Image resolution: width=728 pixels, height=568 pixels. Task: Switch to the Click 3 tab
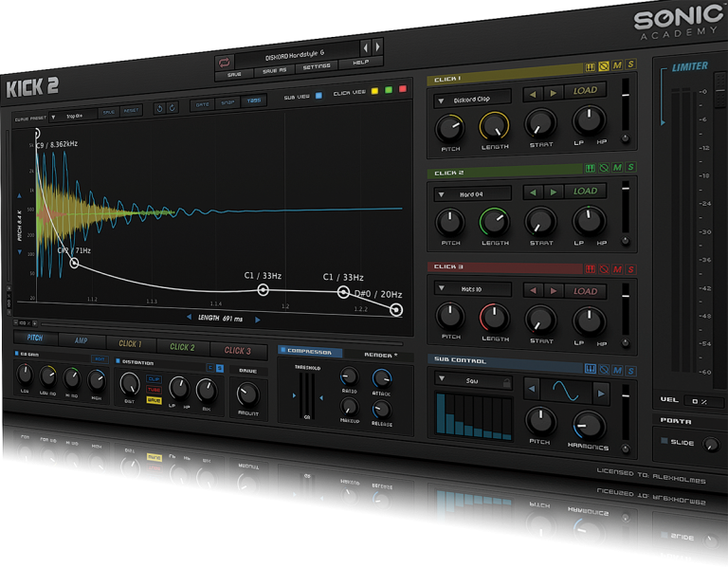[x=238, y=351]
